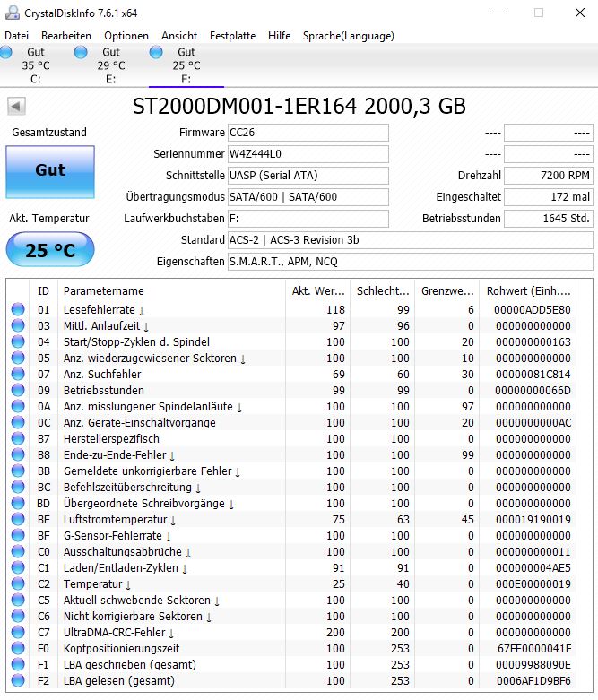Click the Seriennummer field W4Z444L0
This screenshot has height=700, width=598.
(308, 154)
